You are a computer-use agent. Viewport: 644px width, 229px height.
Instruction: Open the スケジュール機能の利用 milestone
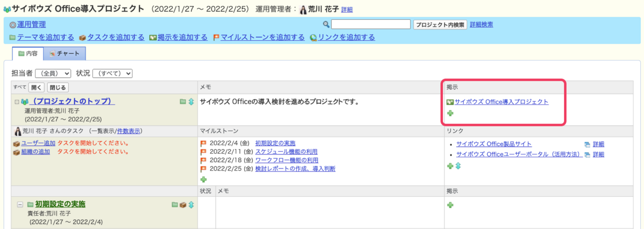click(287, 152)
